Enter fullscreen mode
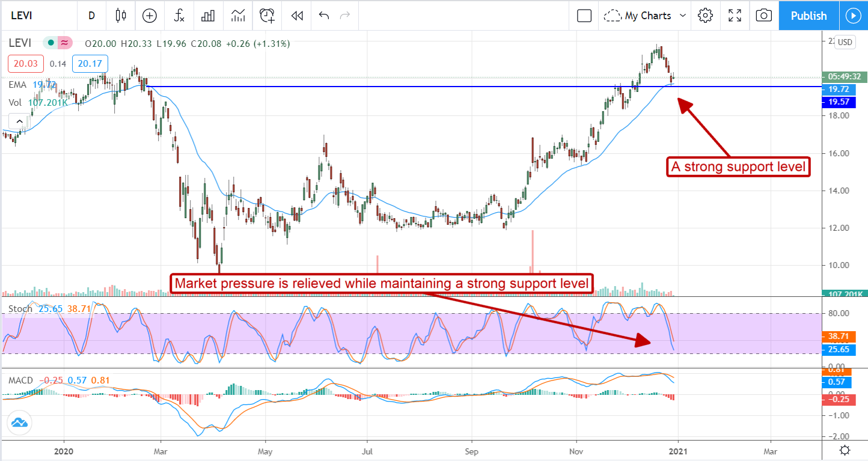 point(735,16)
